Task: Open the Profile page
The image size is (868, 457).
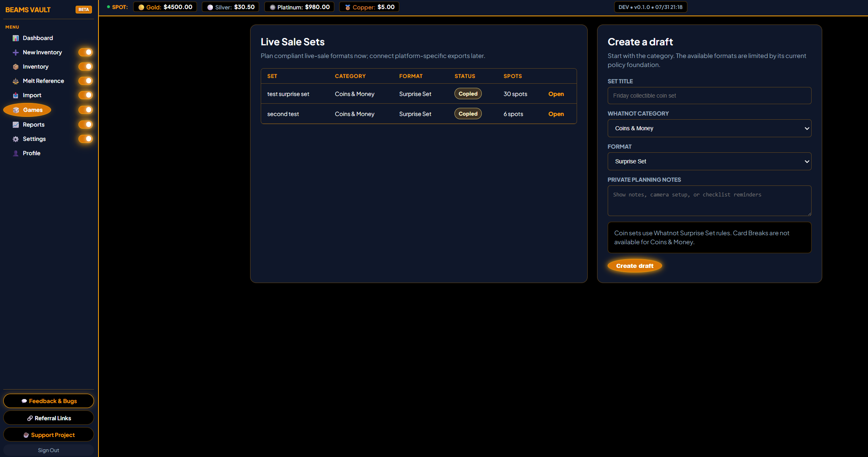Action: click(31, 153)
